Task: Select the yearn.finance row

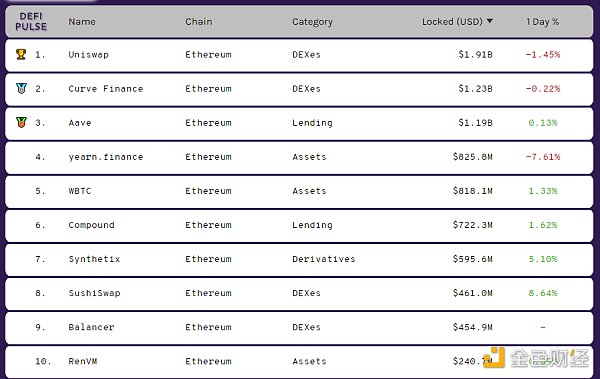Action: click(299, 157)
